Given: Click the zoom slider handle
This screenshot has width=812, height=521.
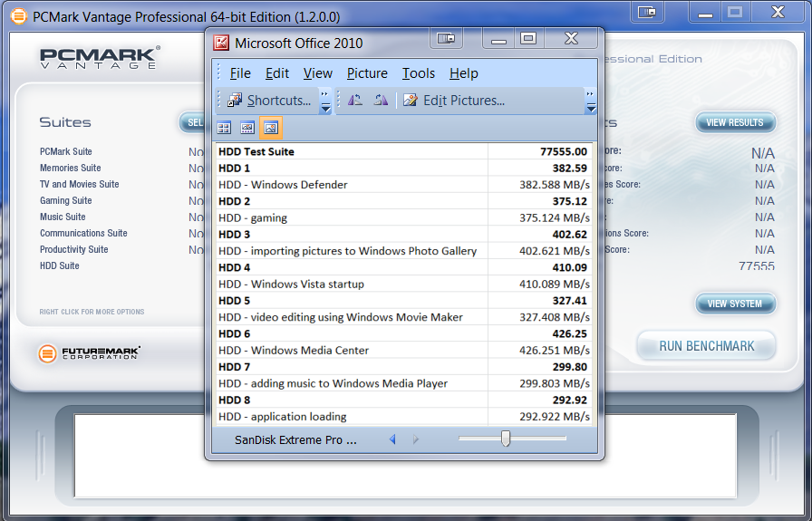Looking at the screenshot, I should pos(506,439).
